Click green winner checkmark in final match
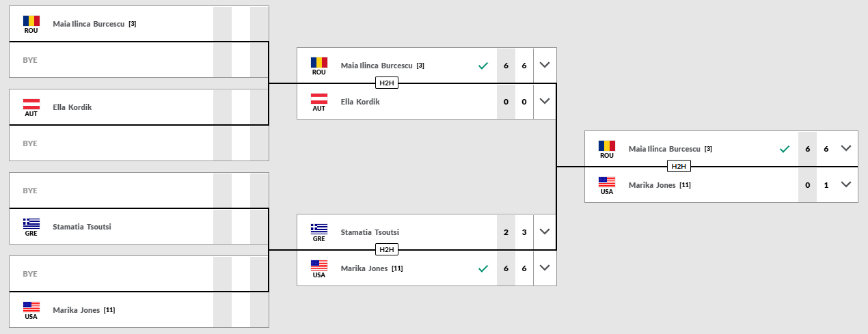The height and width of the screenshot is (334, 868). pyautogui.click(x=784, y=149)
